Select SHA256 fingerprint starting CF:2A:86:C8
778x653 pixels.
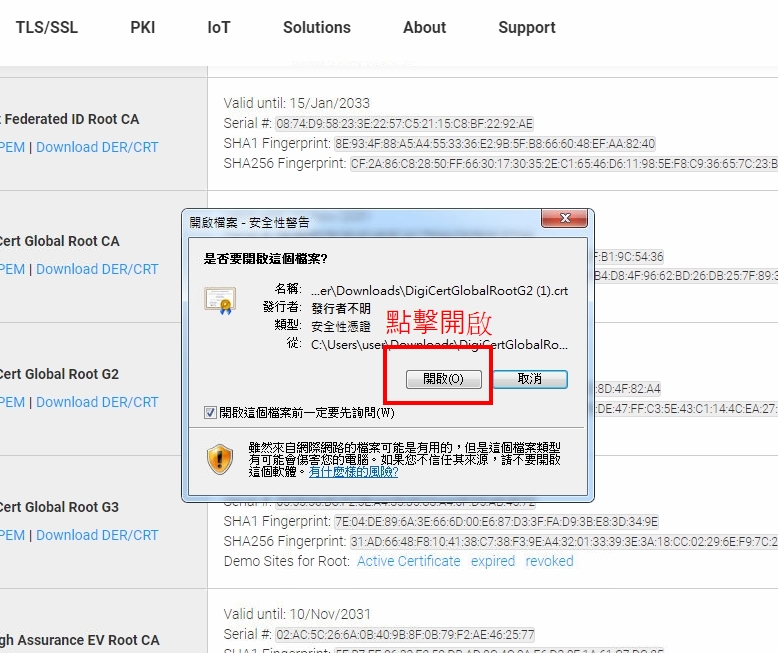click(564, 164)
